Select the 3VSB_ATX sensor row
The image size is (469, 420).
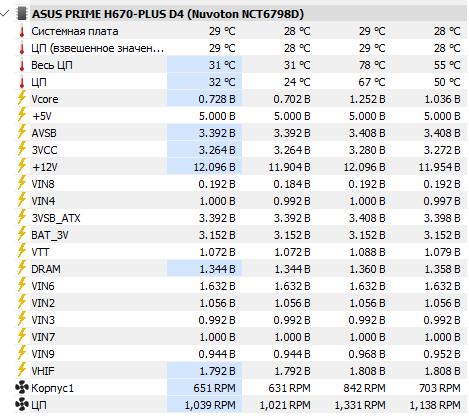tap(240, 218)
